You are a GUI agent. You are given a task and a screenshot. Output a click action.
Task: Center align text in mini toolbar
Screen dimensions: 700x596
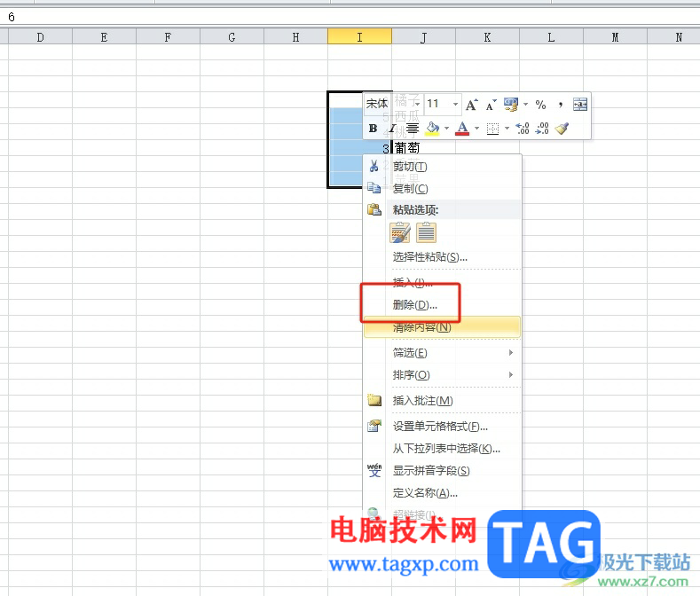412,129
